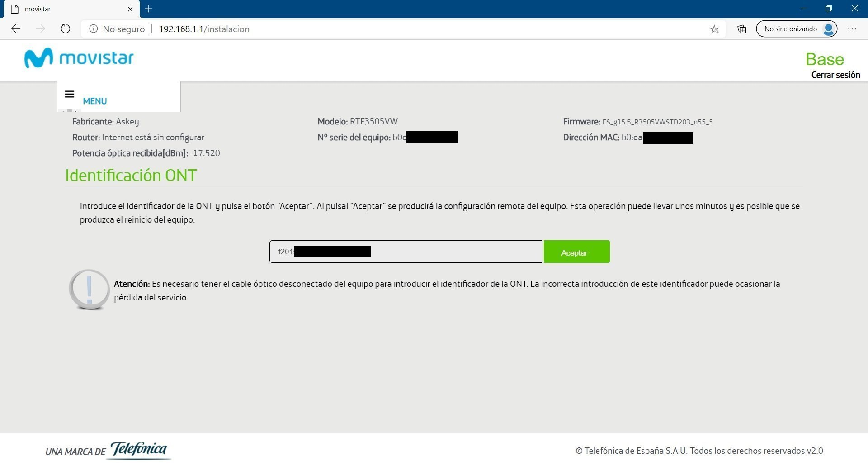Click the Fabricante value Askey

127,121
